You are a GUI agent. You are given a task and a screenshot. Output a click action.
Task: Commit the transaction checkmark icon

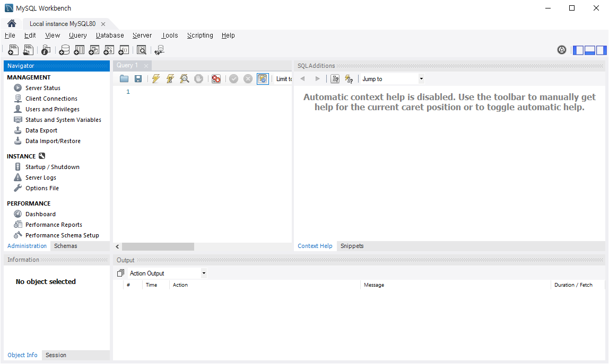coord(233,79)
